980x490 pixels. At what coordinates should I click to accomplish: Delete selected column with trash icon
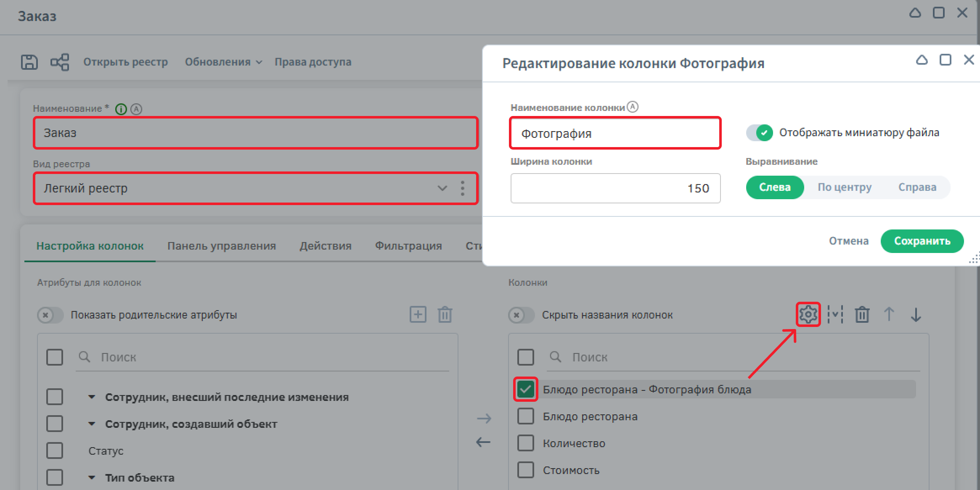pos(862,314)
